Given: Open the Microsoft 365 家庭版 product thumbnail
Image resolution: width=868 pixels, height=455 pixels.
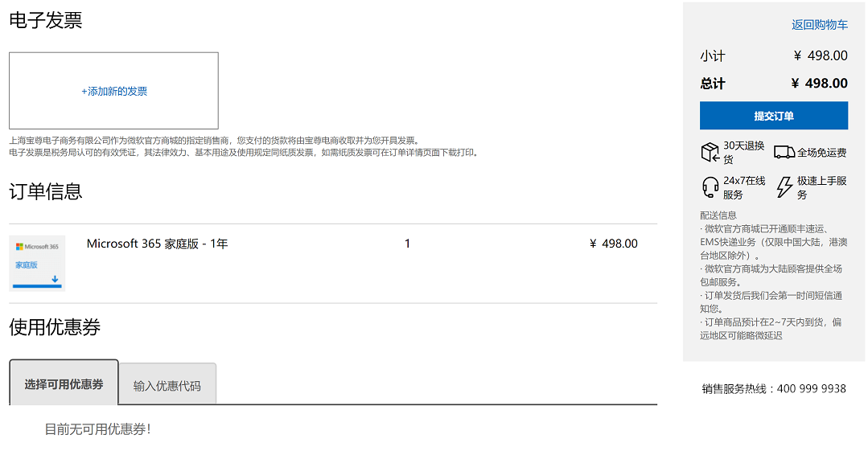Looking at the screenshot, I should point(37,262).
